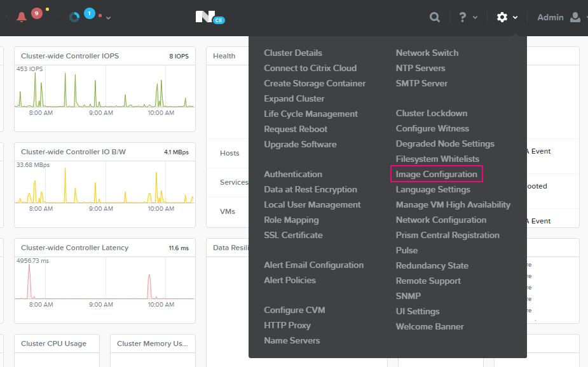Collapse the settings gear dropdown arrow
Image resolution: width=588 pixels, height=367 pixels.
[x=516, y=18]
